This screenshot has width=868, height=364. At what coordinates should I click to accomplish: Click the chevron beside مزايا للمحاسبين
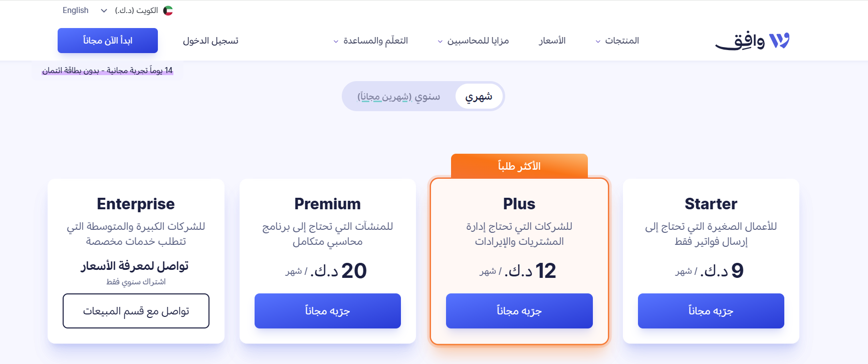point(440,42)
